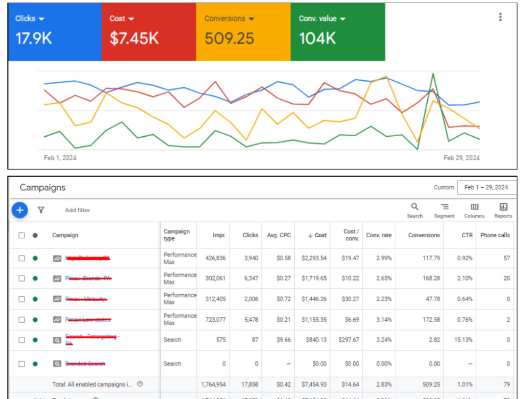Click the Campaign type column header
This screenshot has width=532, height=399.
point(177,235)
